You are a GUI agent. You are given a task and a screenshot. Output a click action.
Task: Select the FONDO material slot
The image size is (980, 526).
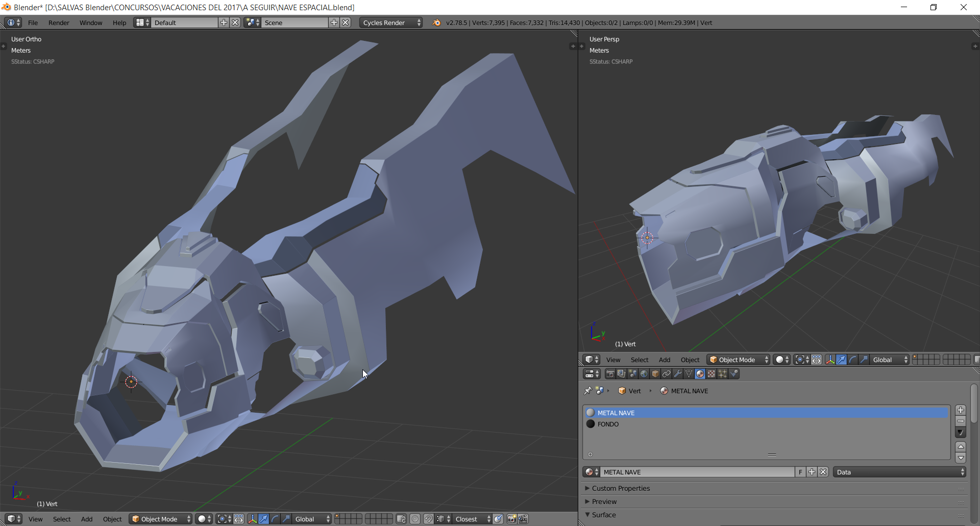(x=608, y=424)
